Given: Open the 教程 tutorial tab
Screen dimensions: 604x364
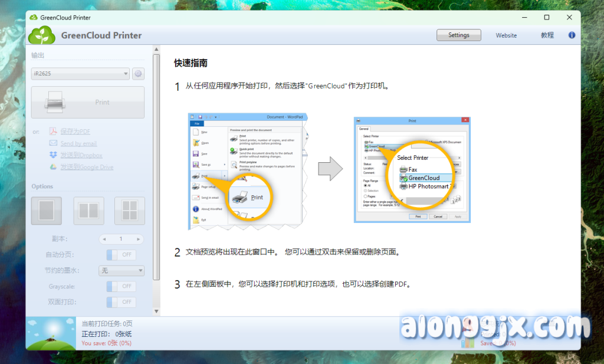Looking at the screenshot, I should pos(547,35).
